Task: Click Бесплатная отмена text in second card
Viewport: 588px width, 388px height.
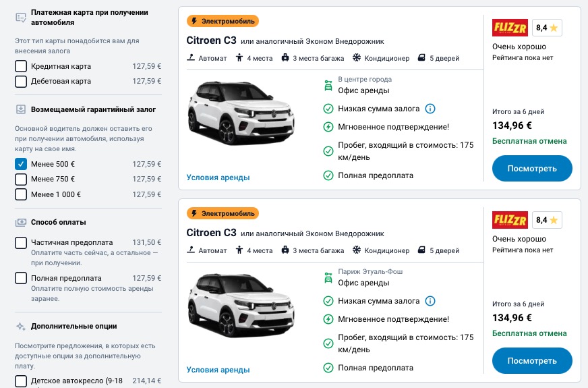Action: click(x=529, y=333)
